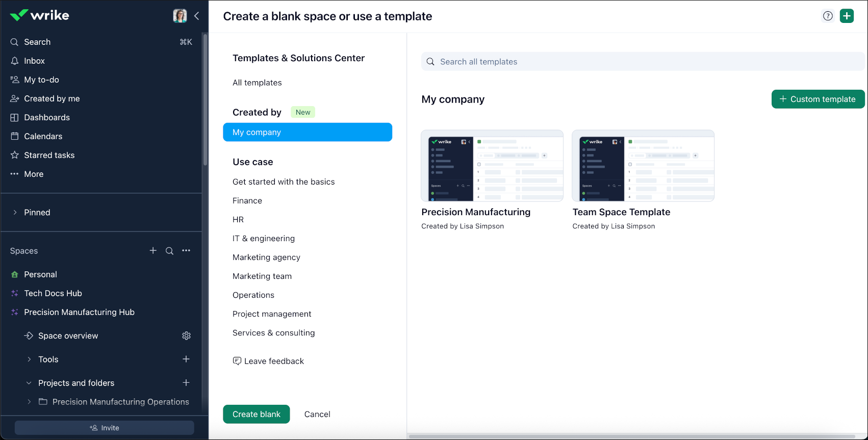This screenshot has height=440, width=868.
Task: Click the green plus create button
Action: click(x=847, y=16)
